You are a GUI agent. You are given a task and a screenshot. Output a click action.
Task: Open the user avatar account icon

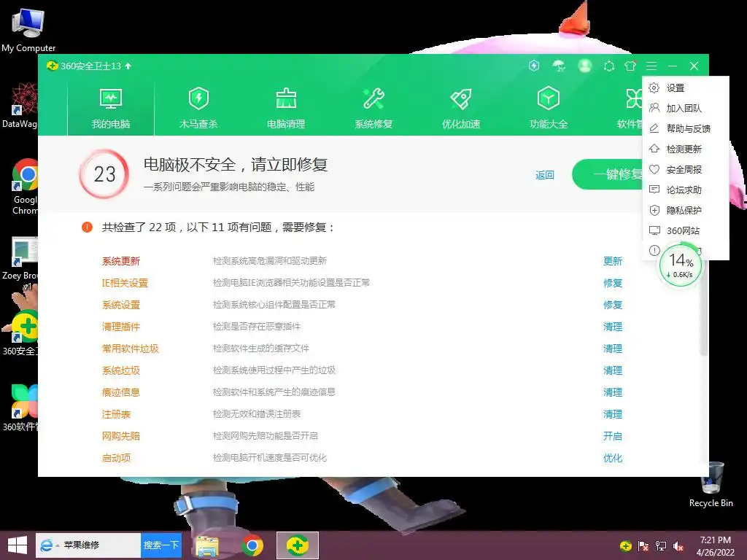point(584,66)
